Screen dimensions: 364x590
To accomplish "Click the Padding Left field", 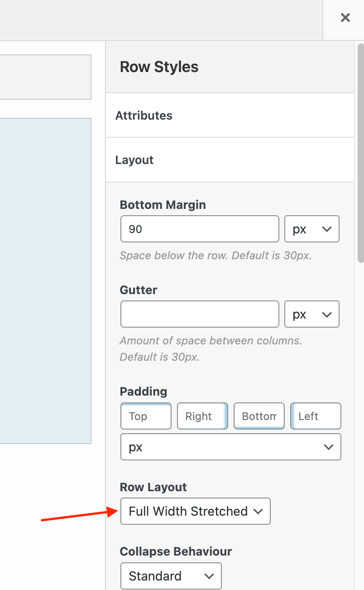I will point(315,416).
